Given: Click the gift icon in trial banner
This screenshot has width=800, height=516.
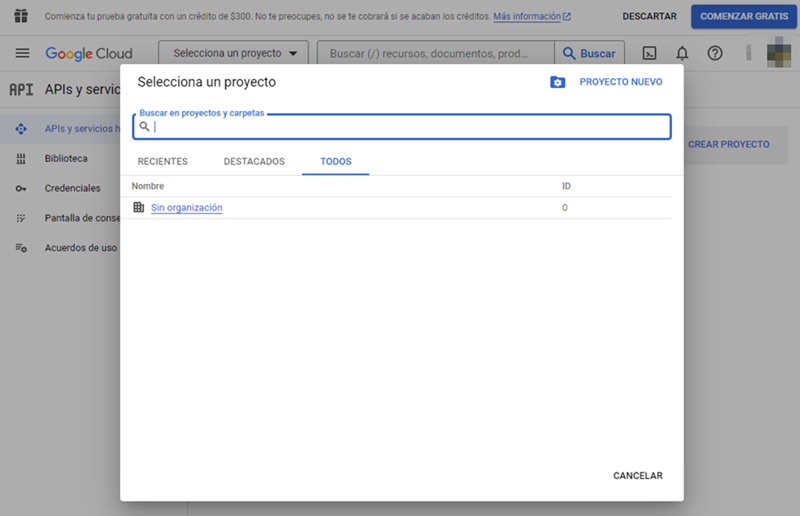Looking at the screenshot, I should [x=21, y=16].
